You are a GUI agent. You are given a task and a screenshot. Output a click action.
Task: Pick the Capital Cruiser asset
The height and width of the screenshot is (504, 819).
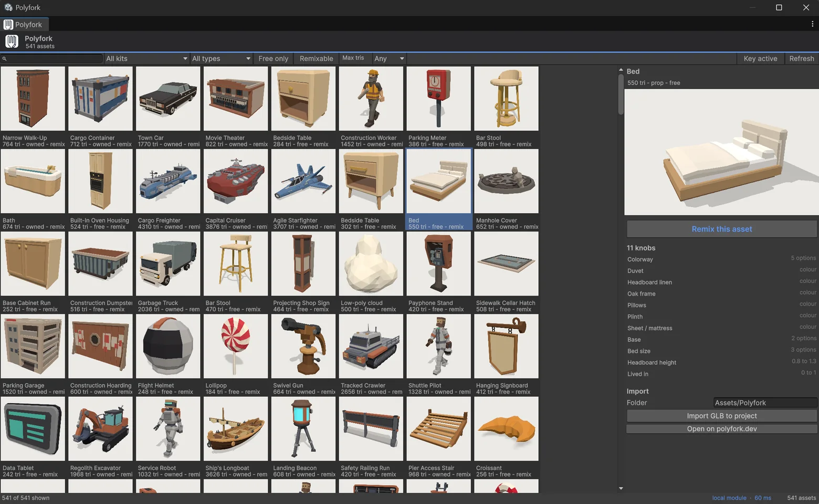pyautogui.click(x=236, y=181)
